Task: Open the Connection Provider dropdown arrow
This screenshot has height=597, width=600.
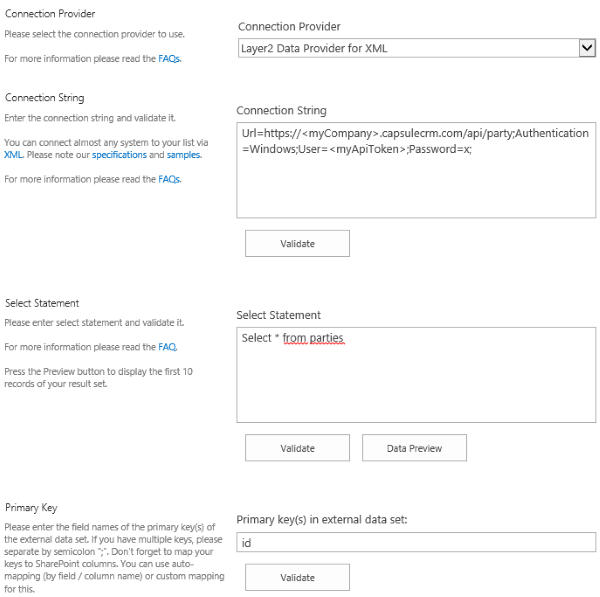Action: point(586,48)
